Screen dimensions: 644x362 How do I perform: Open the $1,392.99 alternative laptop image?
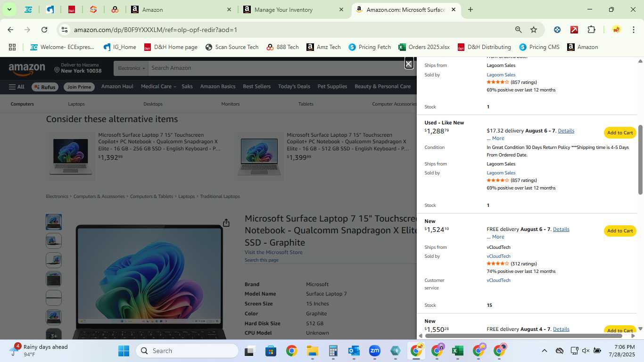click(x=71, y=156)
